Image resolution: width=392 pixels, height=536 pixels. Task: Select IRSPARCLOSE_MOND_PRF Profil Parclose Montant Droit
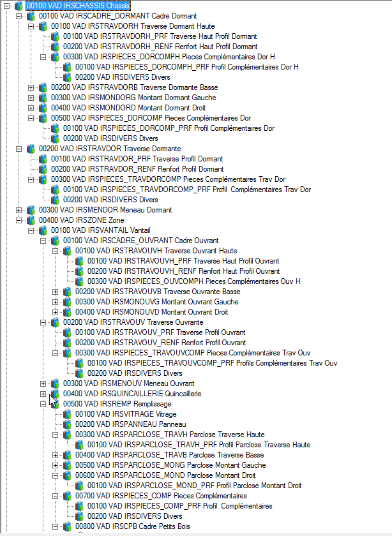(195, 486)
